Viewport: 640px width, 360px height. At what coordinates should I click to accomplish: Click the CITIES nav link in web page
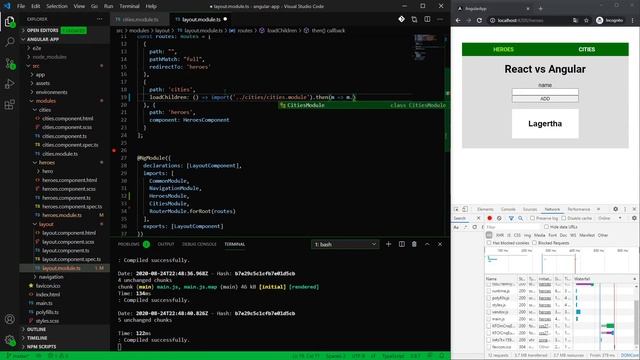pos(587,49)
